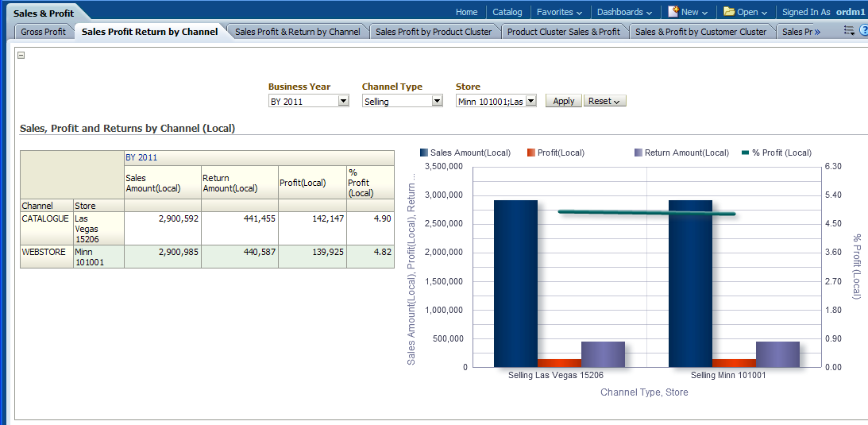
Task: Click the Sales Amount(Local) legend swatch
Action: coord(424,153)
